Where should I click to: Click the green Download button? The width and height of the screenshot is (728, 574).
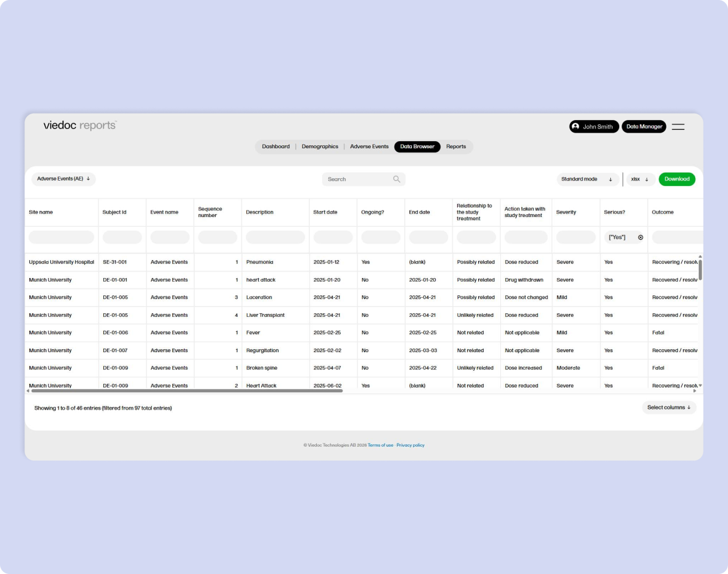click(677, 179)
